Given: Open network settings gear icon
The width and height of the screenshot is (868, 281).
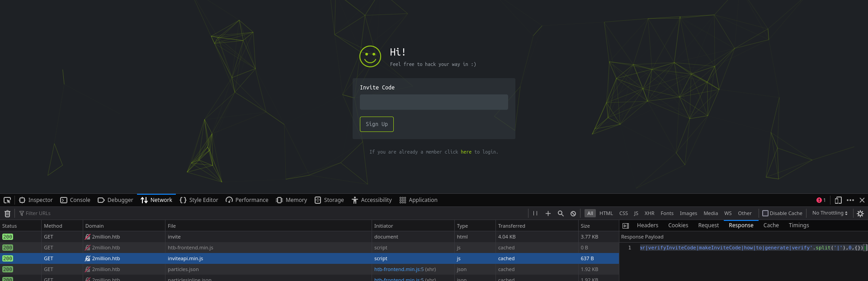Looking at the screenshot, I should point(860,213).
